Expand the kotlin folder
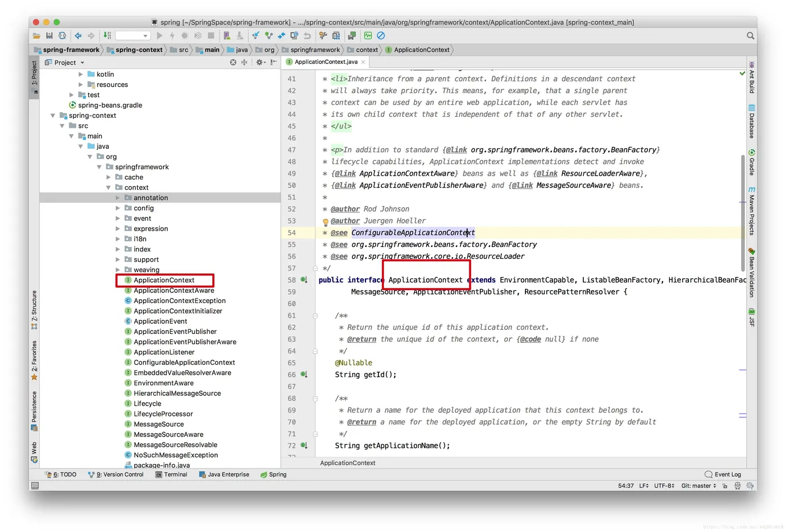This screenshot has height=532, width=786. (81, 74)
